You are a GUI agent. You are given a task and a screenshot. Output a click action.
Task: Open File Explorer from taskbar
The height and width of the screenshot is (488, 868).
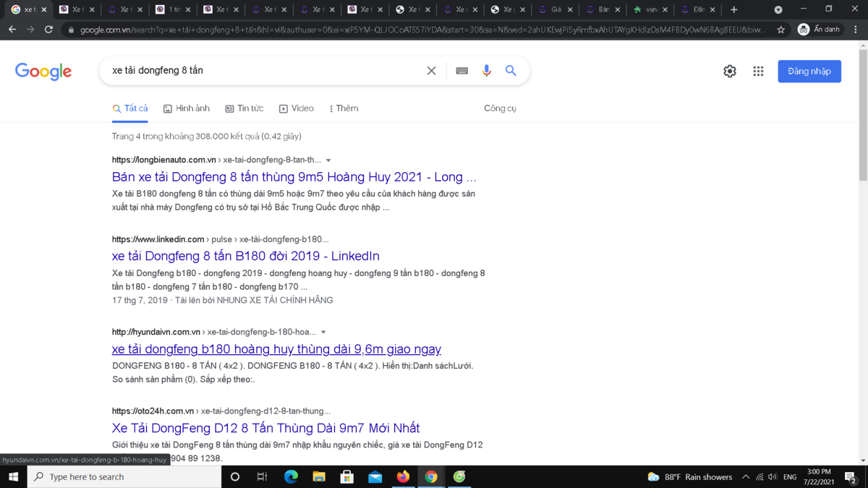click(x=319, y=476)
